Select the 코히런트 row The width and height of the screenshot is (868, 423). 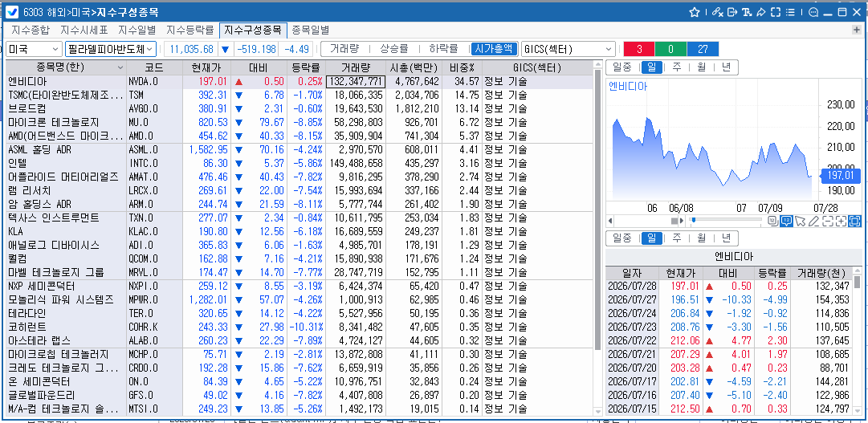pyautogui.click(x=299, y=327)
